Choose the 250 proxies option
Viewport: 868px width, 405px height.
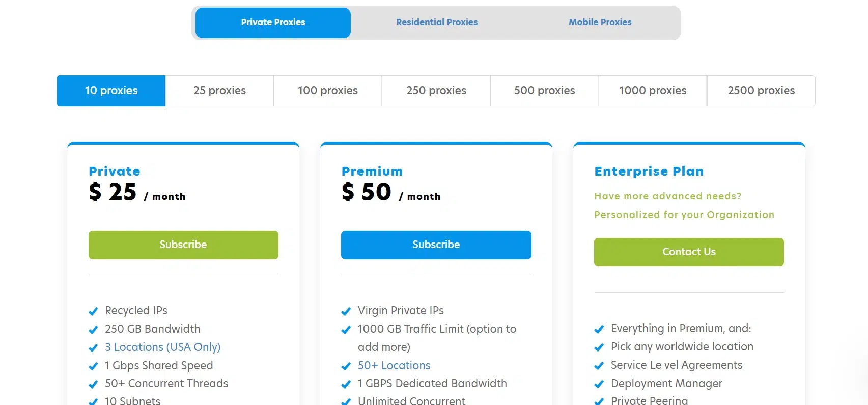[436, 91]
